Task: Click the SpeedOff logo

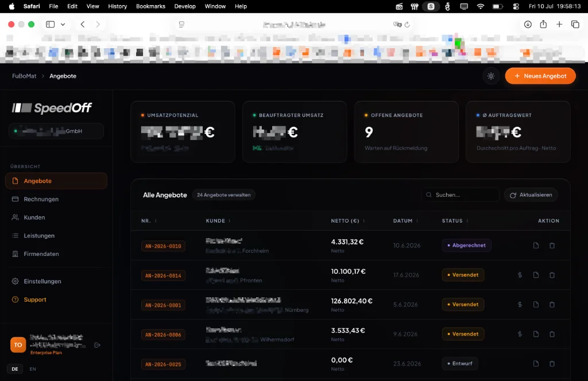Action: [x=52, y=108]
